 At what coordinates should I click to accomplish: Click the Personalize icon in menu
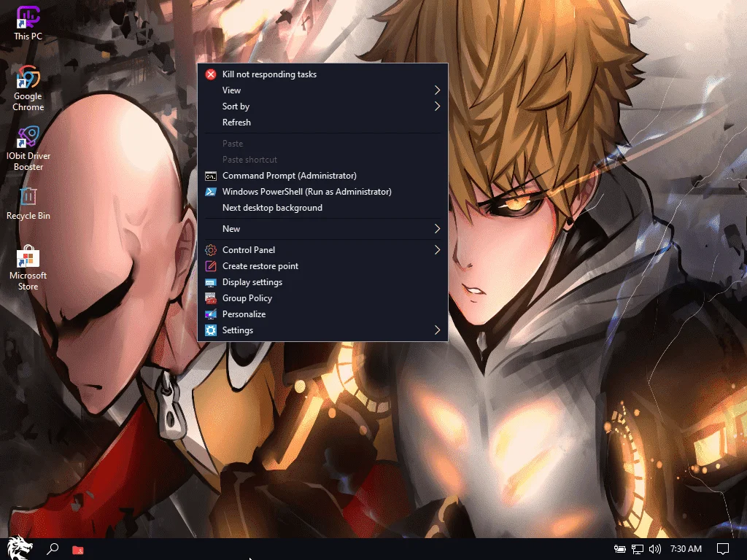click(x=211, y=314)
